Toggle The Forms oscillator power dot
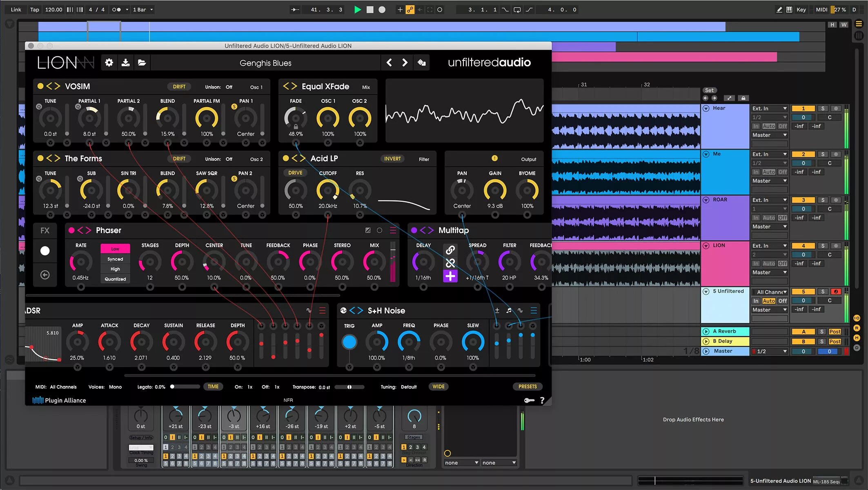 40,158
